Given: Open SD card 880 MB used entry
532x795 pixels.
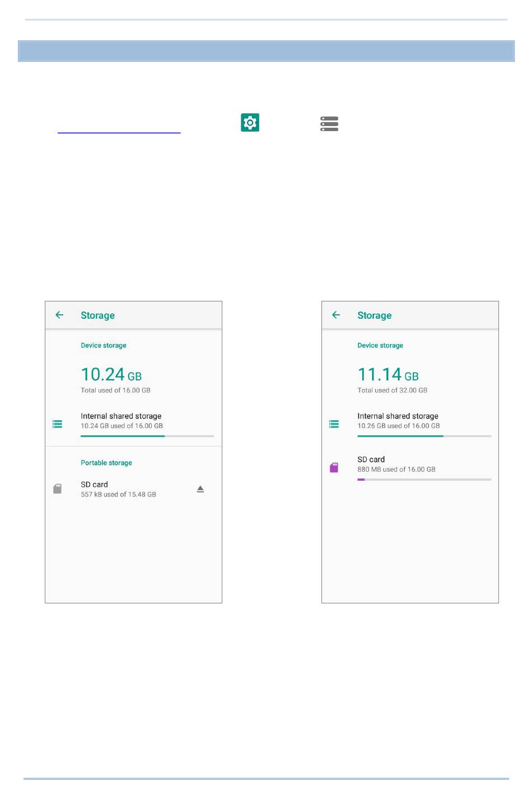Looking at the screenshot, I should (x=410, y=468).
